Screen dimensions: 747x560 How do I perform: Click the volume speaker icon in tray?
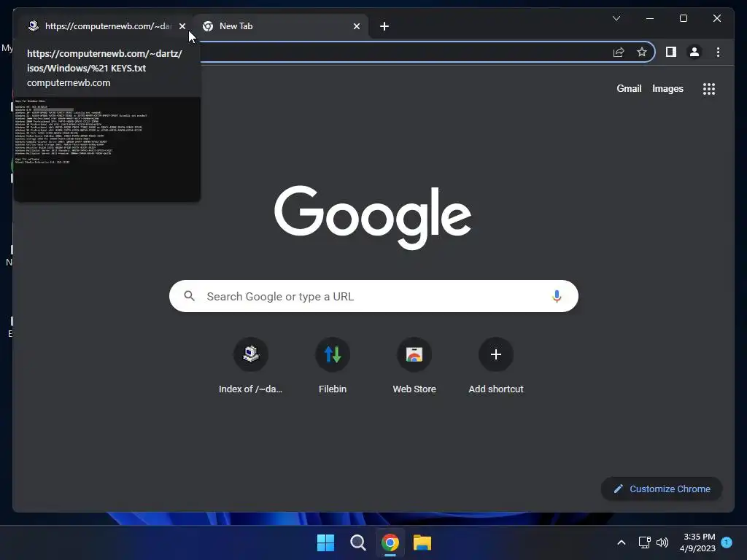click(662, 542)
